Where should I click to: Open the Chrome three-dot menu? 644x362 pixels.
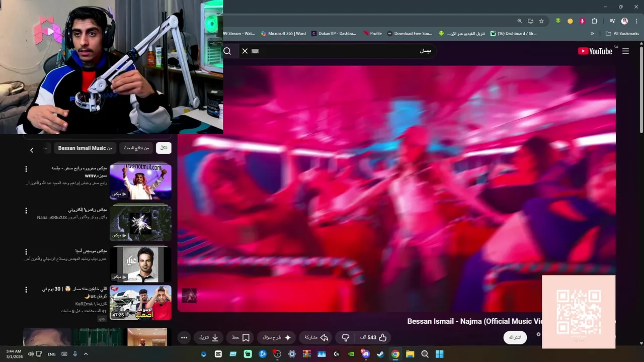636,21
